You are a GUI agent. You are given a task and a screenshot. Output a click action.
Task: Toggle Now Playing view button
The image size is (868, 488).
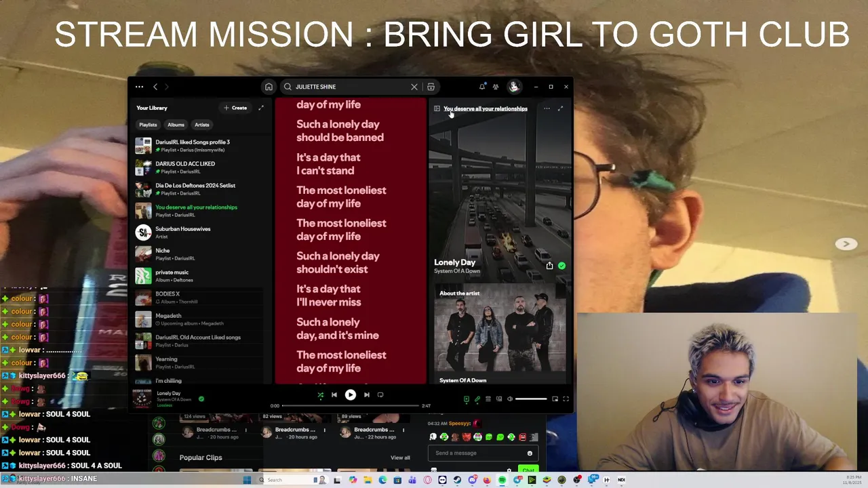click(x=467, y=399)
